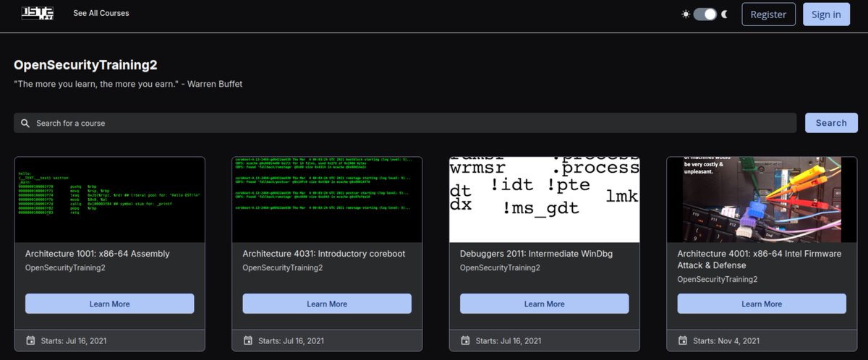
Task: Toggle the light/dark theme switch
Action: [x=705, y=14]
